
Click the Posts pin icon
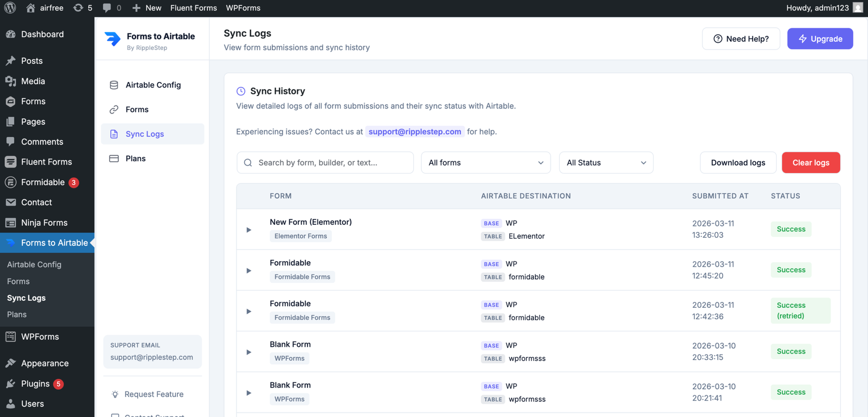tap(10, 61)
